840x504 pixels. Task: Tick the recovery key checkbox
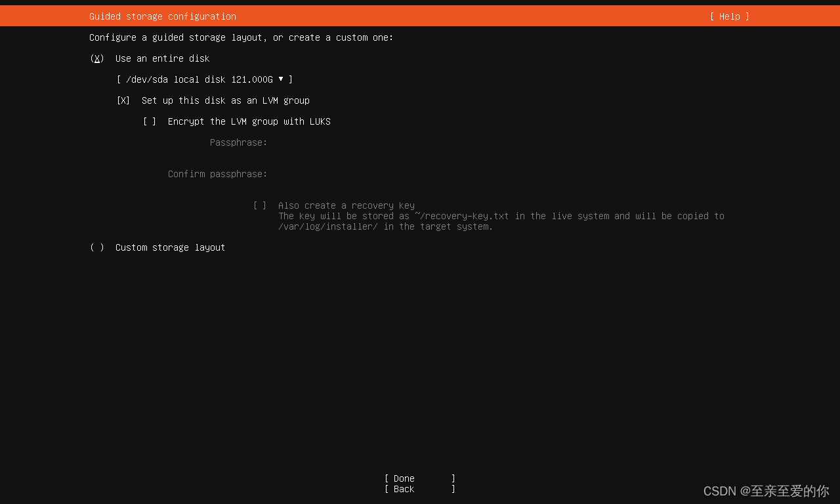point(260,205)
